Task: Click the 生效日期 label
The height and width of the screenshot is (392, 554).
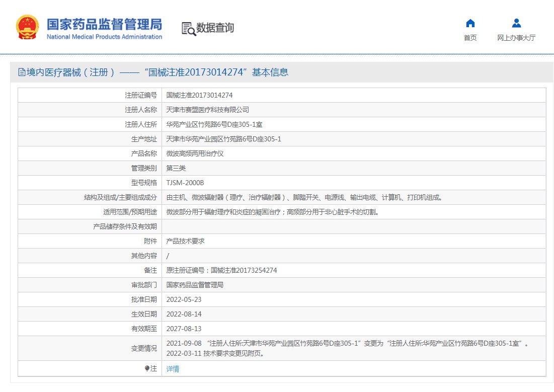Action: click(144, 314)
